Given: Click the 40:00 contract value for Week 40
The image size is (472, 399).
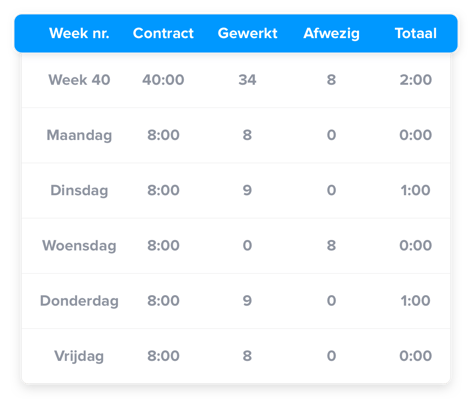Looking at the screenshot, I should coord(163,80).
